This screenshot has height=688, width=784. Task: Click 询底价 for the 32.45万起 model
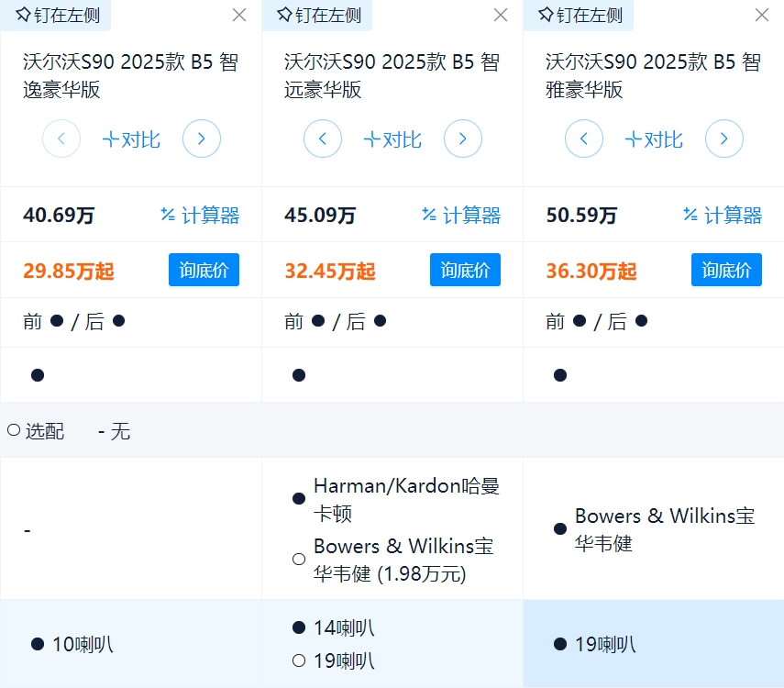pos(465,270)
